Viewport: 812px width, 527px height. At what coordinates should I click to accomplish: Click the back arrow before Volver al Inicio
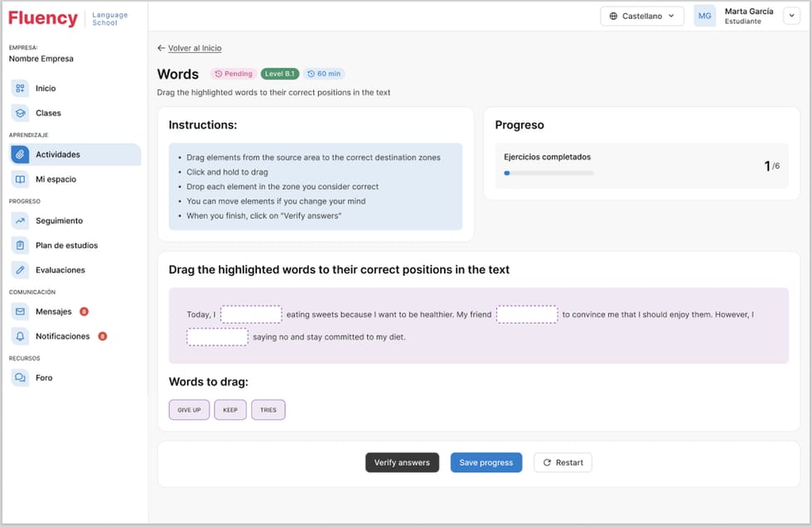click(161, 48)
